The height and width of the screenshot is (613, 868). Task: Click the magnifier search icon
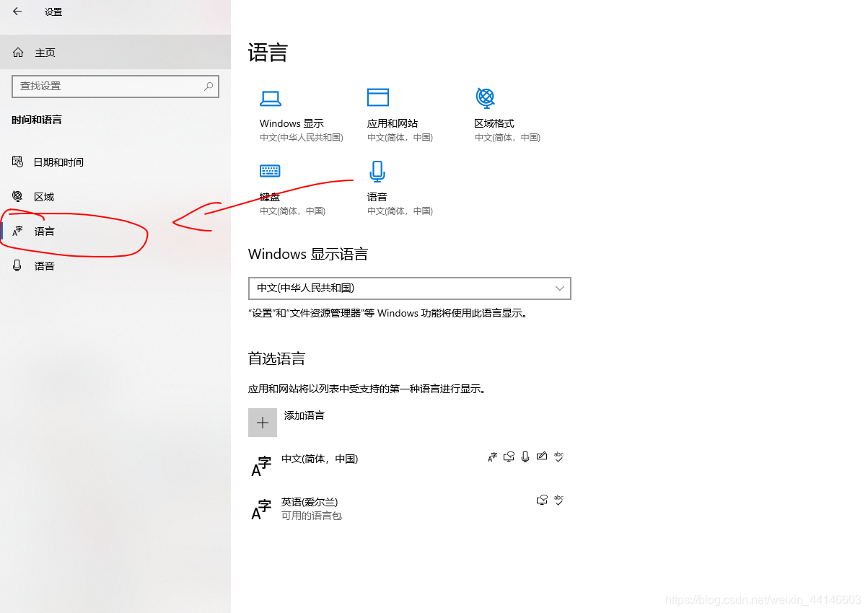point(209,86)
